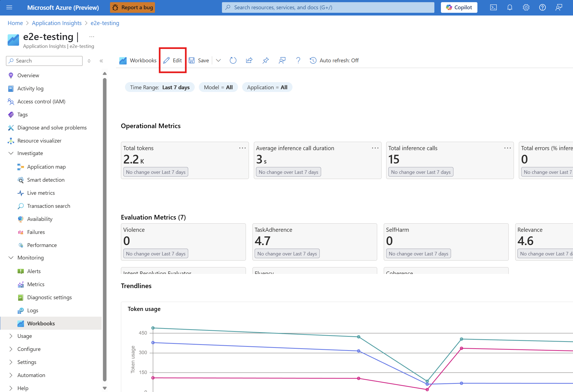Click the share workbook icon

pyautogui.click(x=249, y=60)
